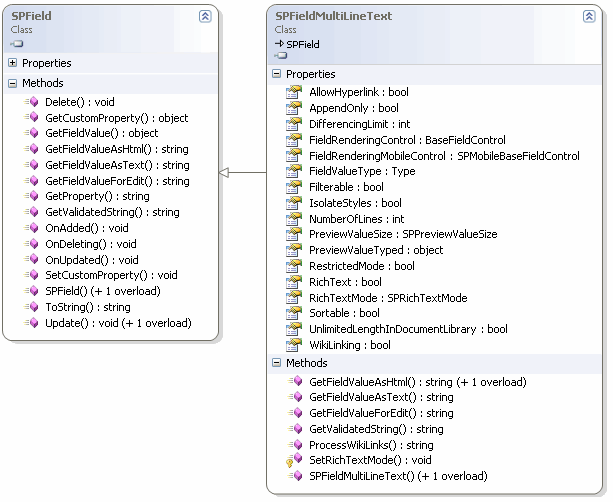Select RichText : bool property
Image resolution: width=613 pixels, height=502 pixels.
(x=345, y=282)
